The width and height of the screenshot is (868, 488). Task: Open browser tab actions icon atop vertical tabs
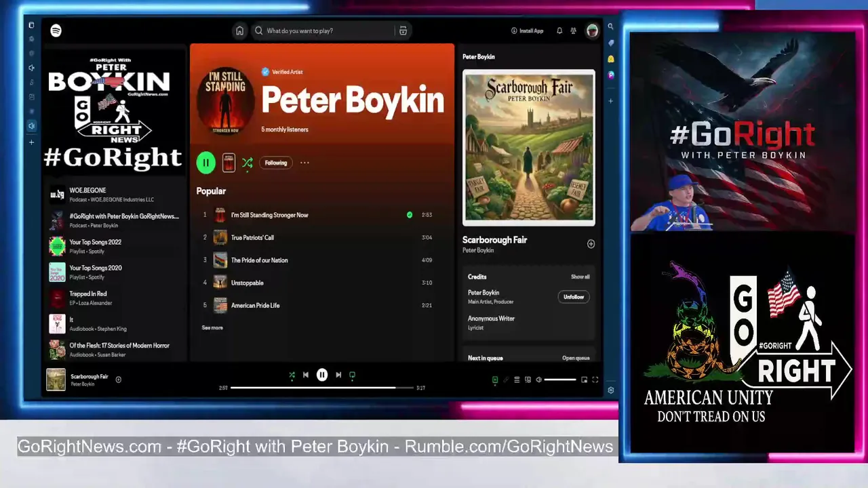tap(31, 25)
